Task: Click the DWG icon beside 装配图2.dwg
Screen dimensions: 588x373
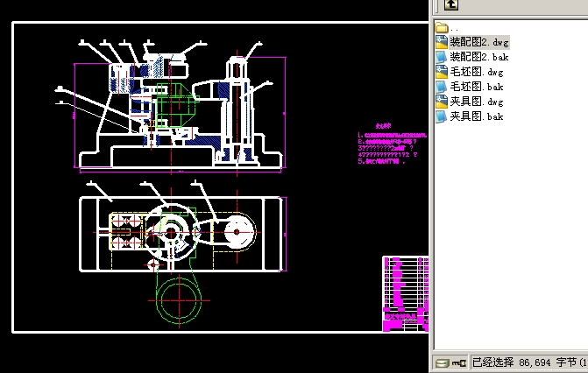Action: click(442, 42)
